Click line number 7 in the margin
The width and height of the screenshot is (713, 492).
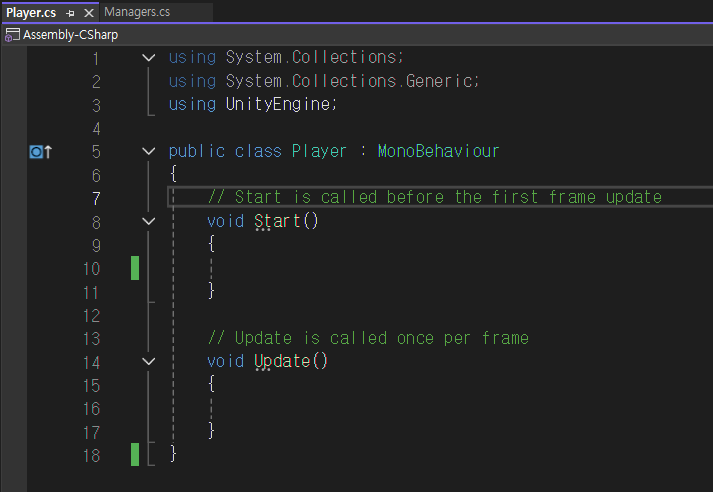click(x=96, y=199)
